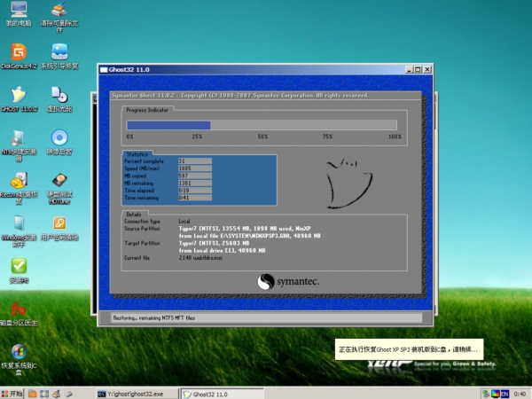Click the Time remaining value field
This screenshot has height=399, width=532.
(195, 198)
